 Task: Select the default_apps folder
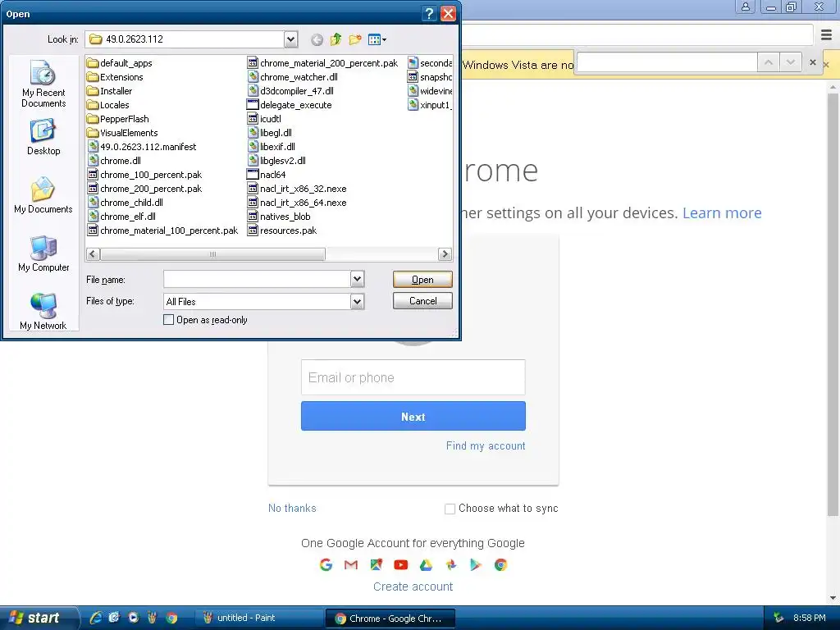pos(120,63)
